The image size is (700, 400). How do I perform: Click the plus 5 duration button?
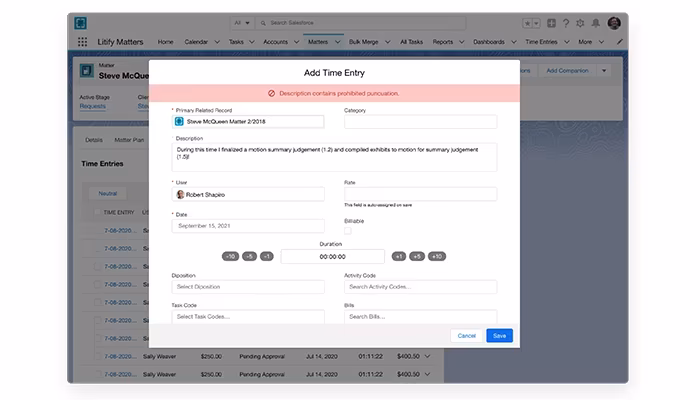click(417, 256)
